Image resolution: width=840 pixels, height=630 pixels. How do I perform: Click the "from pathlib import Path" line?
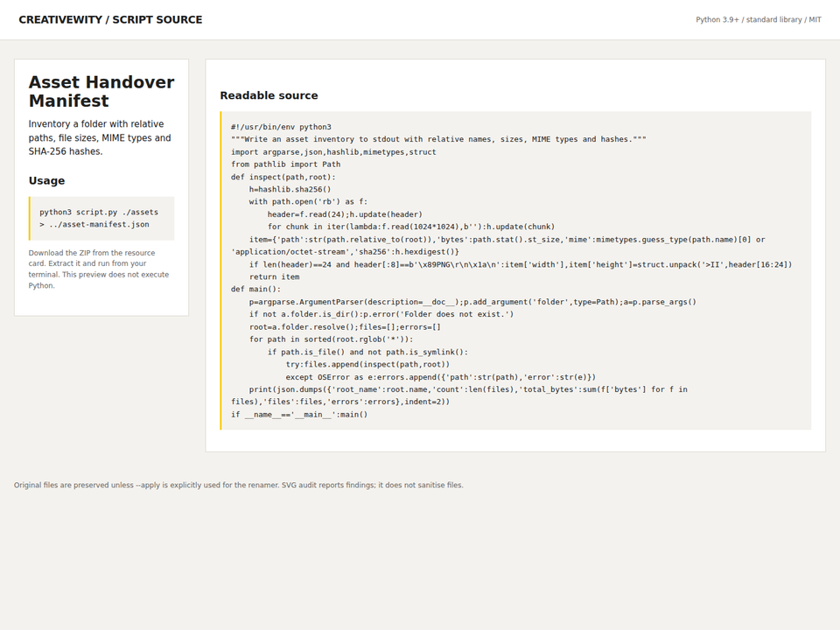click(x=286, y=164)
